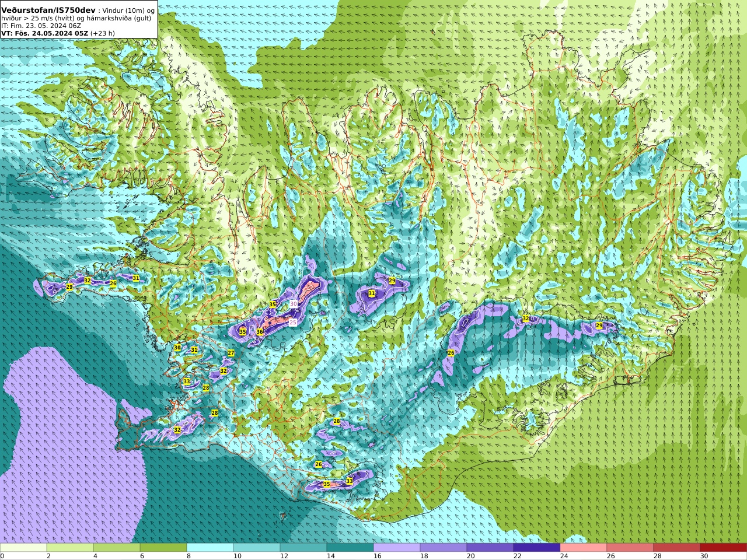Click the yellow 30 max gust label
Image resolution: width=747 pixels, height=560 pixels.
click(177, 348)
